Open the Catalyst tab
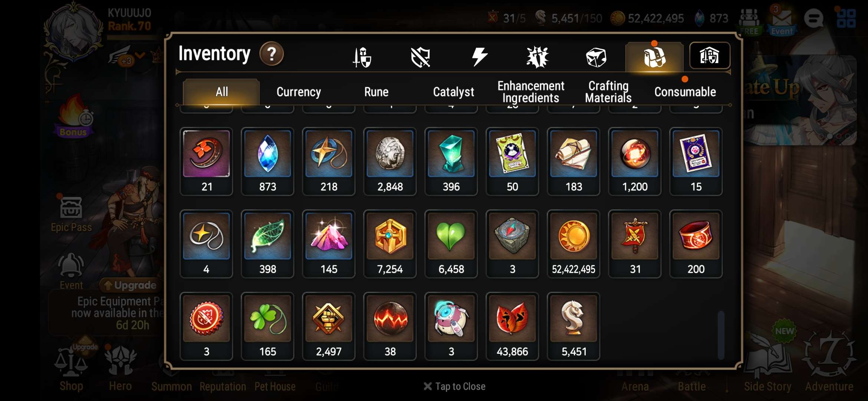The width and height of the screenshot is (868, 401). coord(453,92)
